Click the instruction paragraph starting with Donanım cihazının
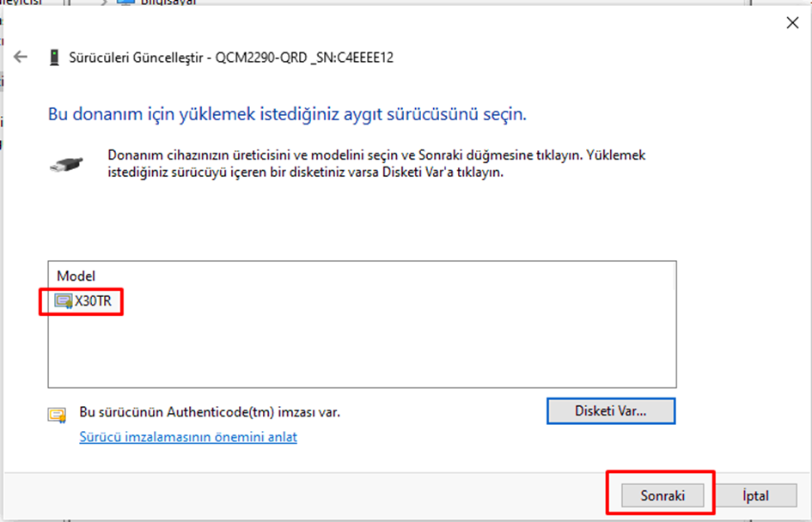 pyautogui.click(x=375, y=163)
